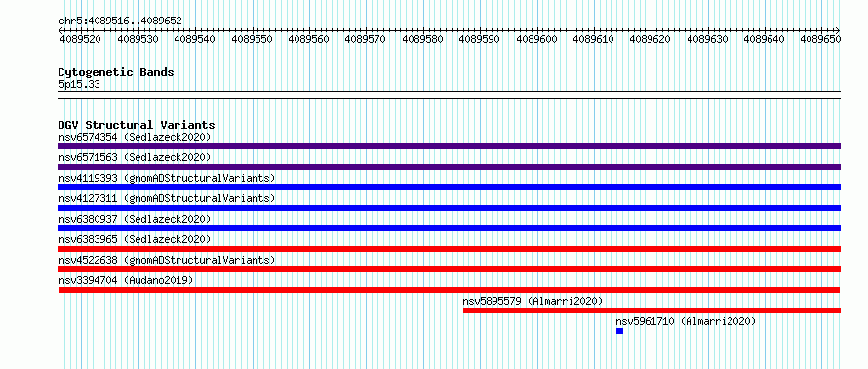Select the blue bar under nsv4119393
868x369 pixels.
pos(449,187)
